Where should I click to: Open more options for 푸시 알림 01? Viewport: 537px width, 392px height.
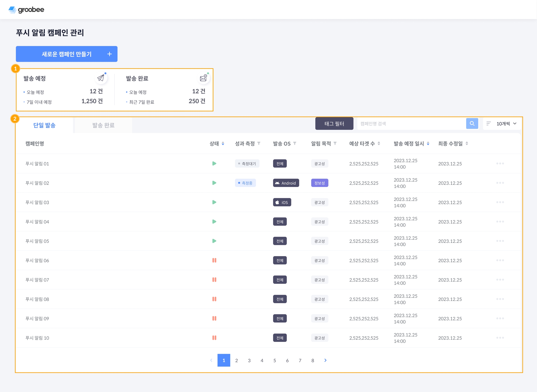tap(500, 164)
